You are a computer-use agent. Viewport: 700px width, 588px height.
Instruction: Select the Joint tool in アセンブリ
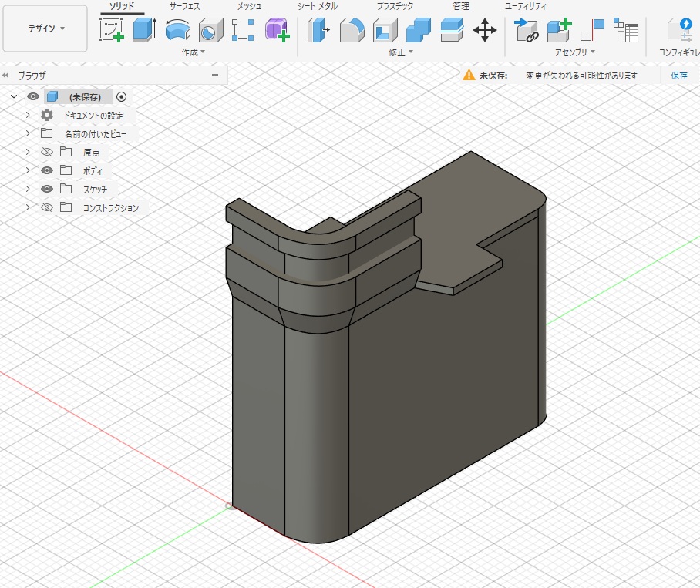(527, 31)
